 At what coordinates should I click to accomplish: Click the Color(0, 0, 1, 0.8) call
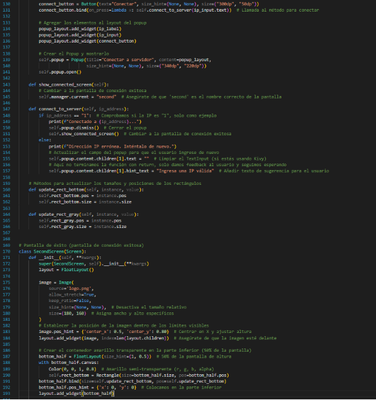coord(72,369)
